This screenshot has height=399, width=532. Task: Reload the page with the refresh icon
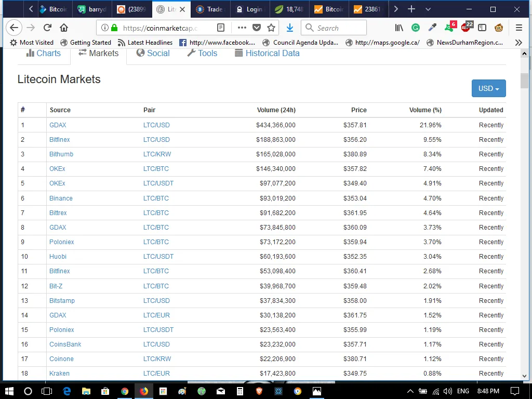tap(47, 28)
